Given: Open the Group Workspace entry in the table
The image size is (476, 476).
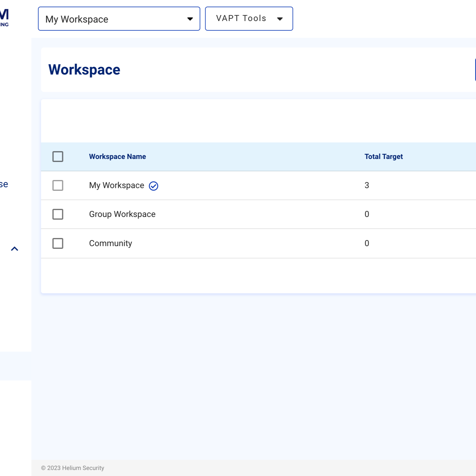Looking at the screenshot, I should 122,214.
